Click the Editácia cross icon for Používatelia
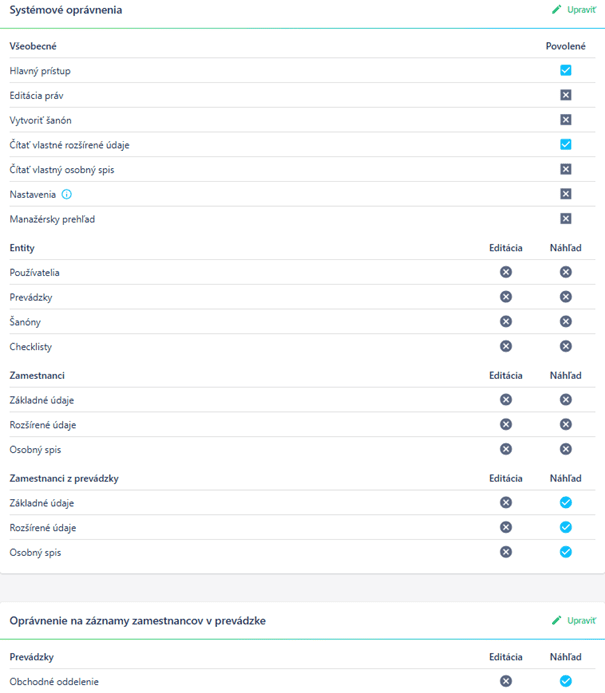605x693 pixels. (x=506, y=272)
